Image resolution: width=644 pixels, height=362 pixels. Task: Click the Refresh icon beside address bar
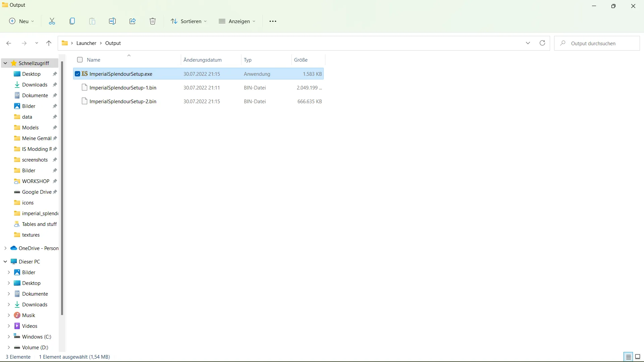pyautogui.click(x=542, y=43)
